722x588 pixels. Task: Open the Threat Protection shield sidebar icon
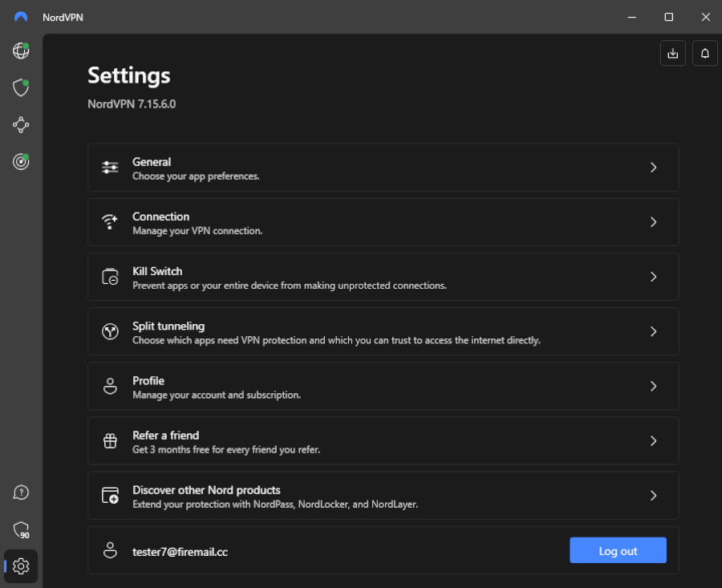21,87
